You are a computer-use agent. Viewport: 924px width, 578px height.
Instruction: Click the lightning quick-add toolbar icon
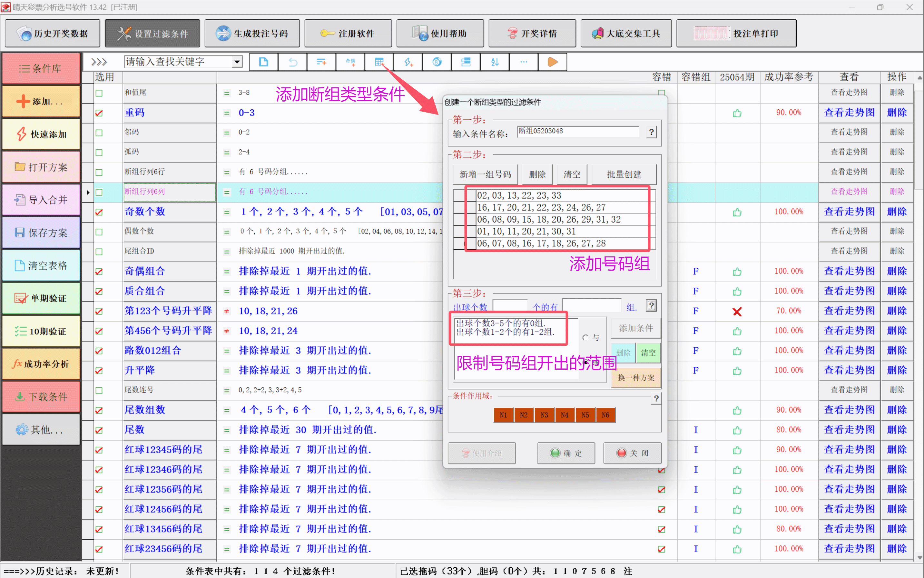tap(408, 62)
